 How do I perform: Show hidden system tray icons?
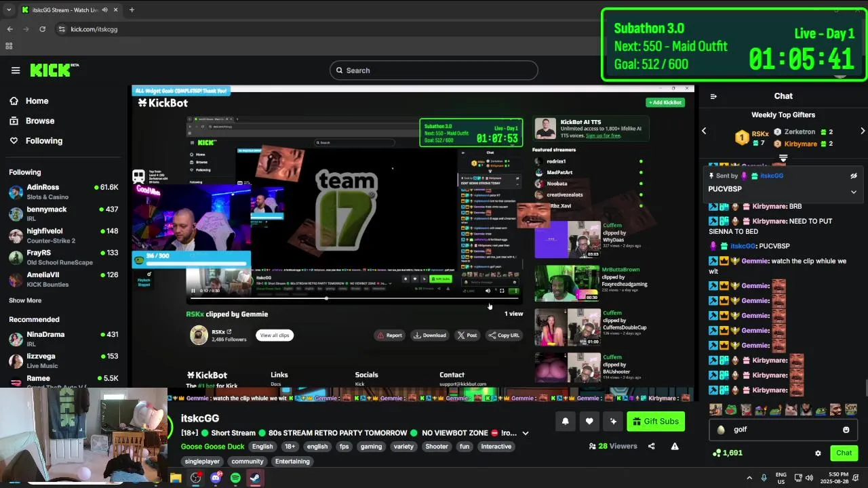(749, 478)
